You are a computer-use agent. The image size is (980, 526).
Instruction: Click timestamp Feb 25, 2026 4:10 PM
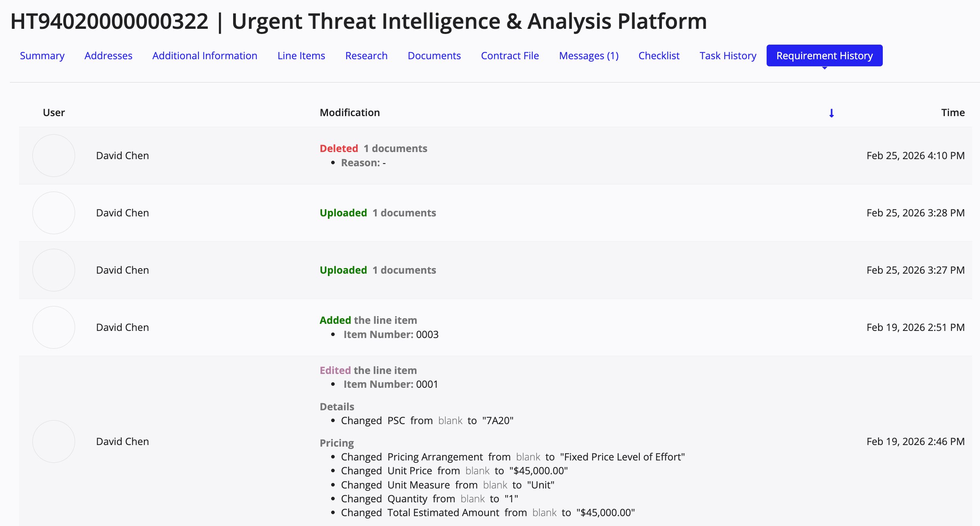point(916,156)
